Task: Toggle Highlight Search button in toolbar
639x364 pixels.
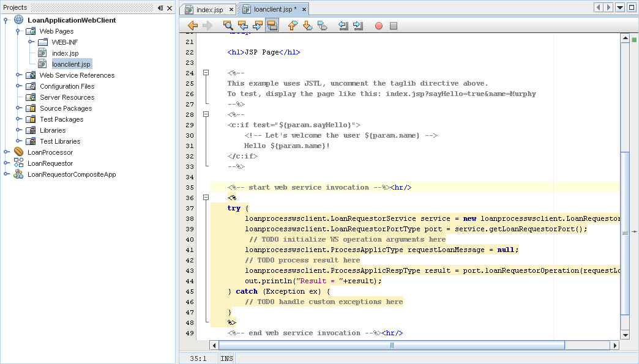Action: click(x=272, y=26)
